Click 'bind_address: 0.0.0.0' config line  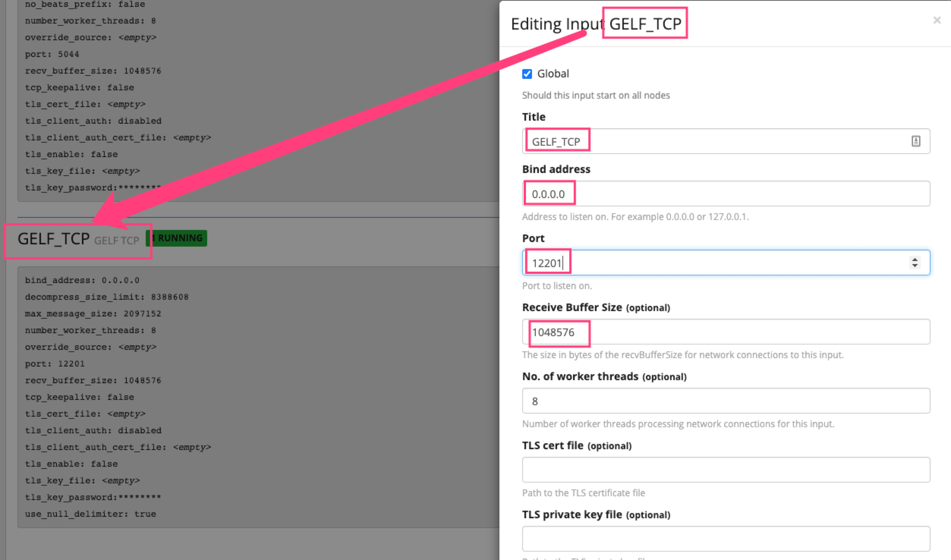click(82, 280)
